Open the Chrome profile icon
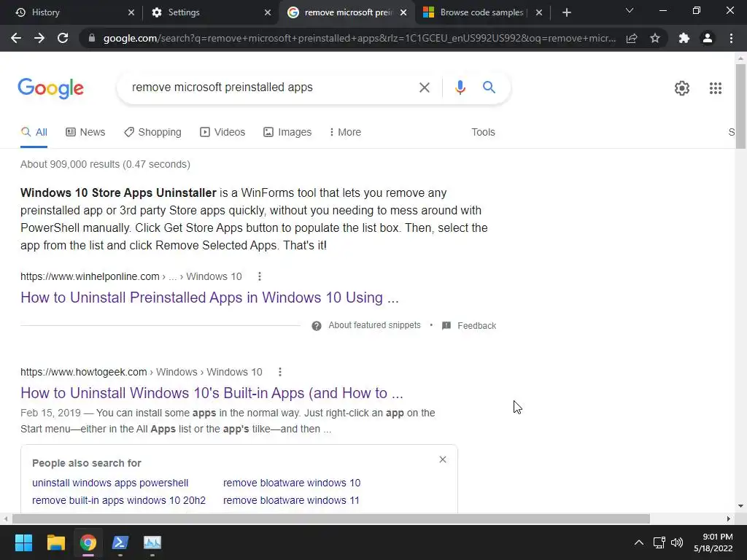The width and height of the screenshot is (747, 560). (x=708, y=38)
